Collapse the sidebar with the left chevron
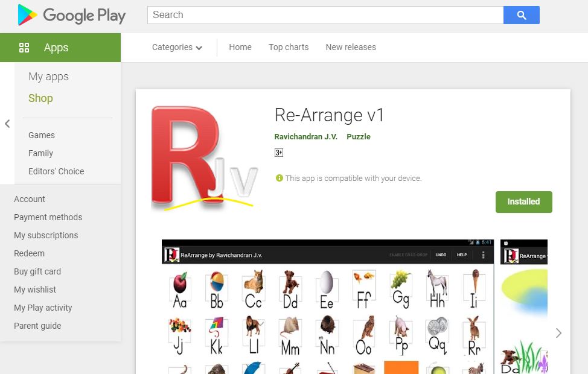588x374 pixels. pyautogui.click(x=7, y=124)
